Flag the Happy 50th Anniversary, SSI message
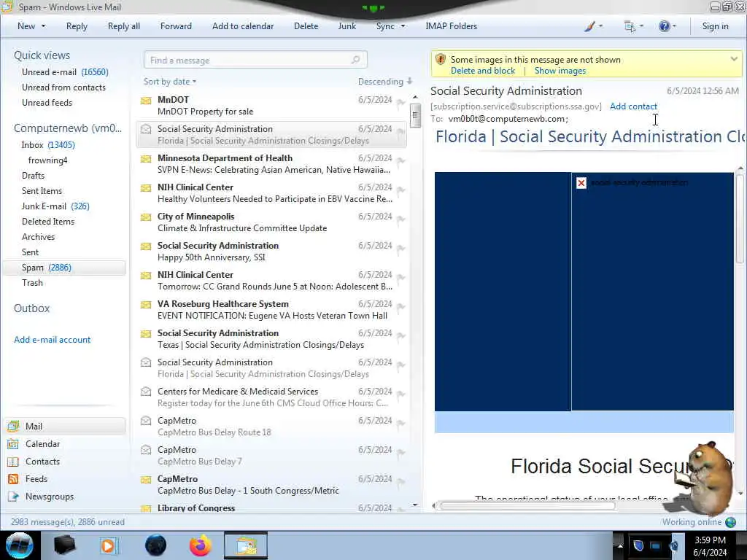The height and width of the screenshot is (560, 747). click(x=401, y=248)
